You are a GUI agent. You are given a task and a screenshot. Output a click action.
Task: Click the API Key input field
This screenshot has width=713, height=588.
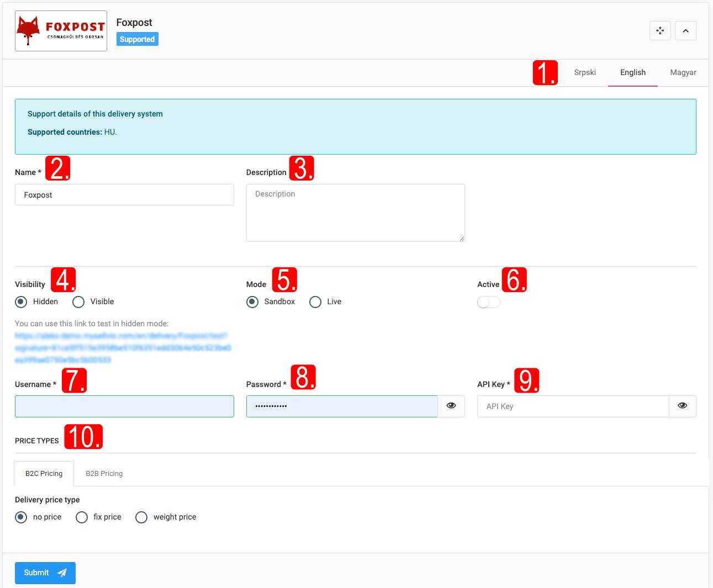click(573, 406)
